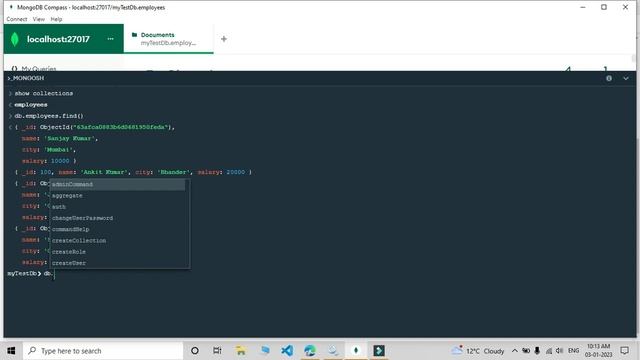Click the salary 10000 value

click(60, 161)
